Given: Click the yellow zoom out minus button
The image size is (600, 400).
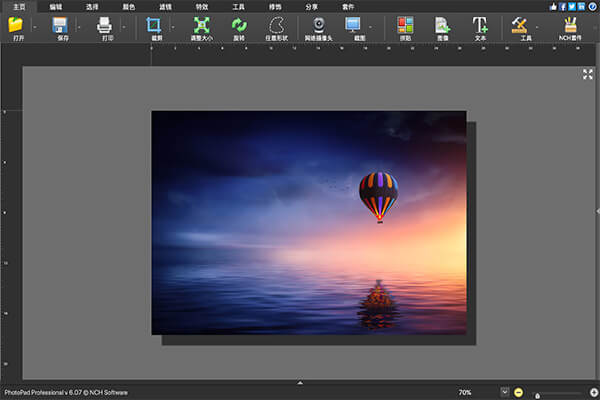Looking at the screenshot, I should (x=519, y=392).
